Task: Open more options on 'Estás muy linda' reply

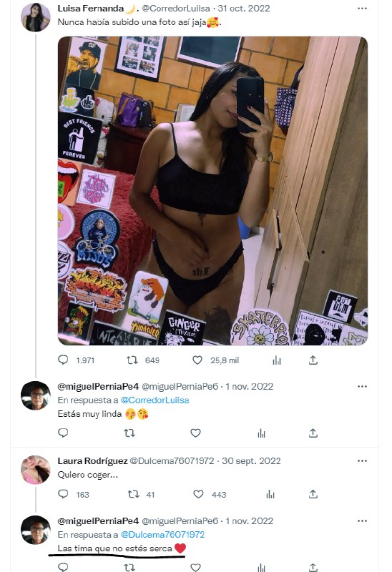Action: 362,386
